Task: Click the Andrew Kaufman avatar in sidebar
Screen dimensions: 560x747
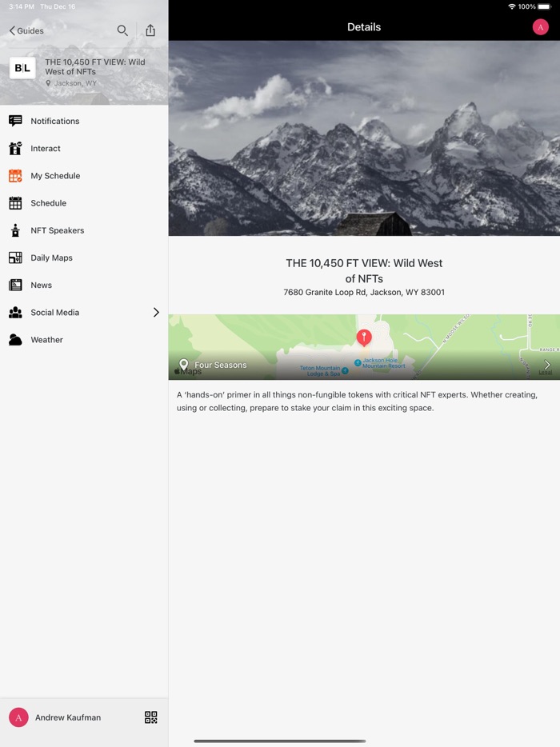Action: pyautogui.click(x=18, y=717)
